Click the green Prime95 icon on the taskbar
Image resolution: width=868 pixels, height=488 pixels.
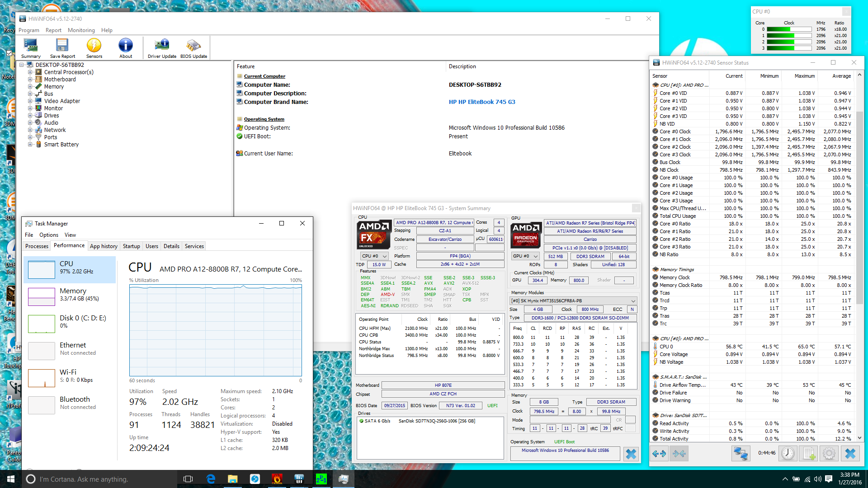(321, 479)
